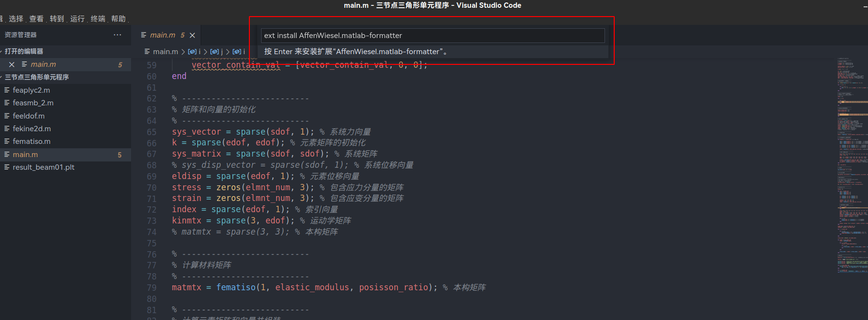Screen dimensions: 868x320
Task: Close main.m in the open editors list
Action: click(x=12, y=64)
